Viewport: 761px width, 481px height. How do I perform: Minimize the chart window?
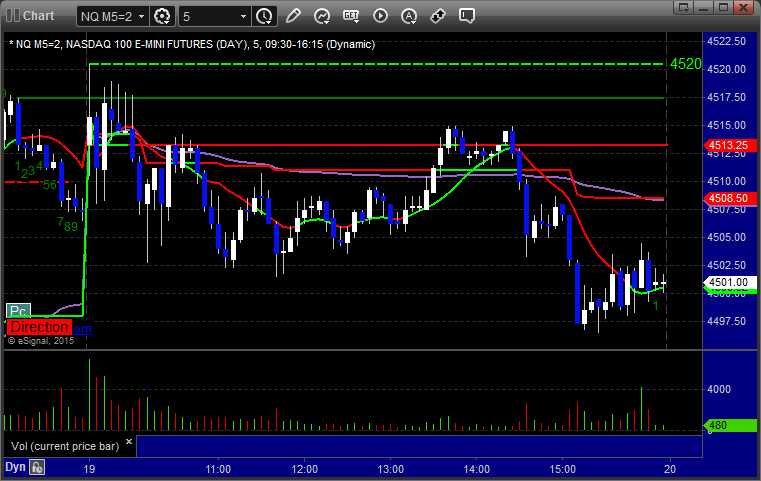pyautogui.click(x=704, y=7)
